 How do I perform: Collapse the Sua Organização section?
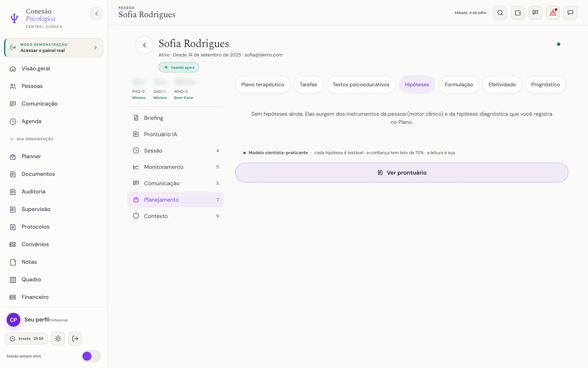point(32,139)
